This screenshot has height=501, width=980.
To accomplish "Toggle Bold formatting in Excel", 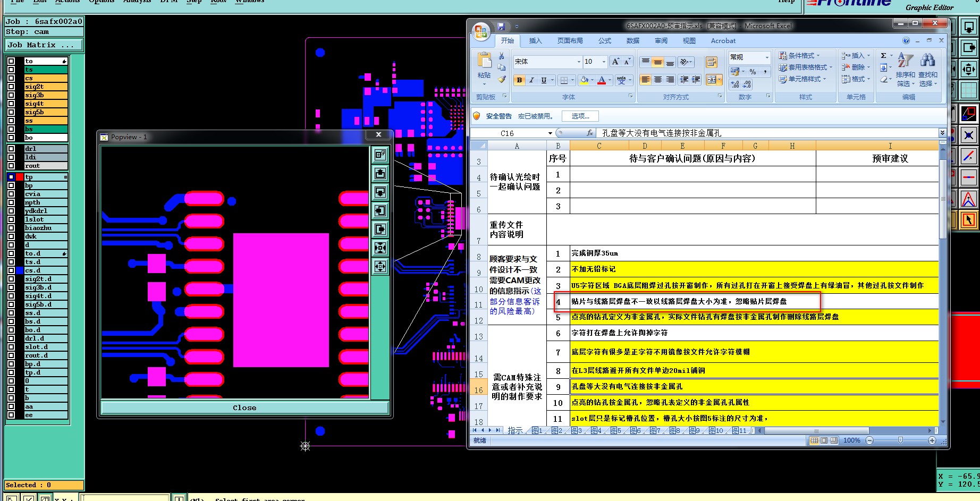I will tap(519, 80).
